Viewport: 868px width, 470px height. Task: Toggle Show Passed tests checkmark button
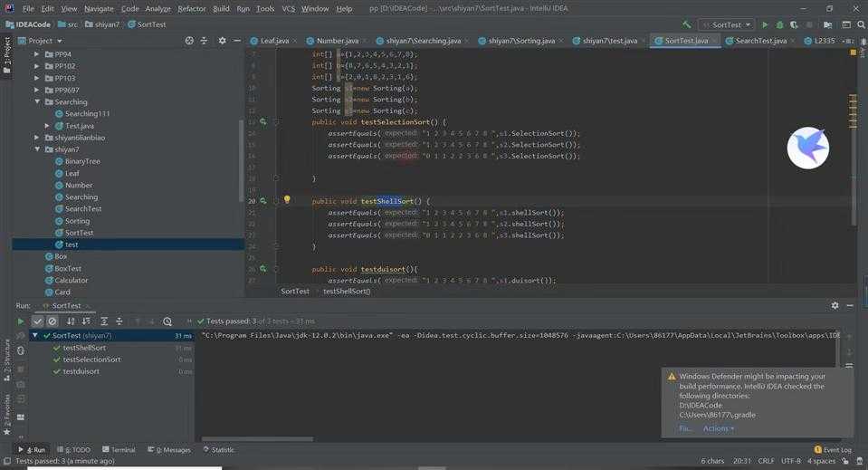(37, 321)
